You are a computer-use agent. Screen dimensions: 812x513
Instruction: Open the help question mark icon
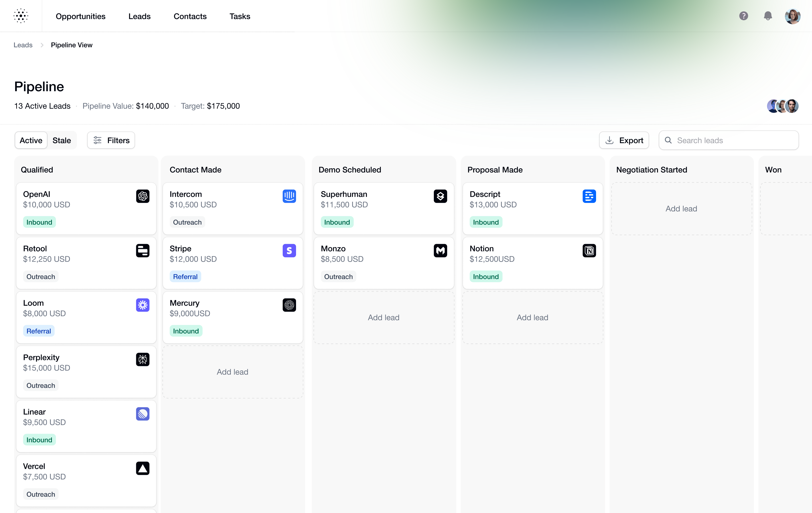pos(743,16)
